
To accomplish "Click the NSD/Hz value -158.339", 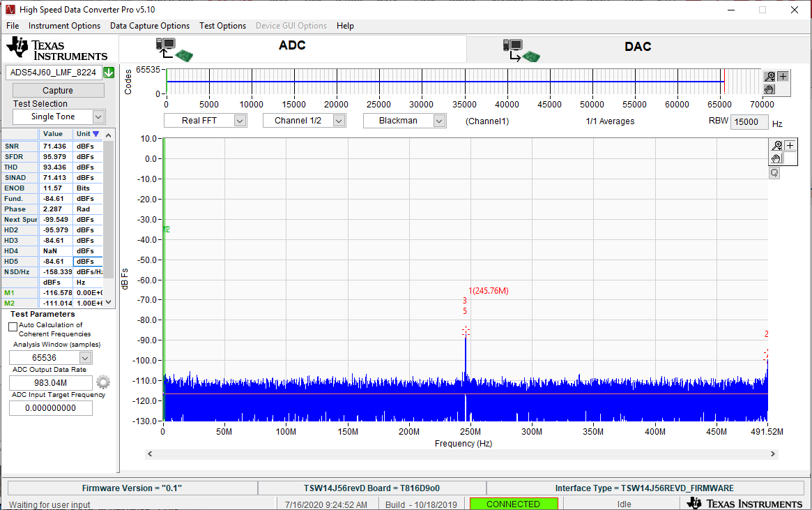I will coord(56,272).
